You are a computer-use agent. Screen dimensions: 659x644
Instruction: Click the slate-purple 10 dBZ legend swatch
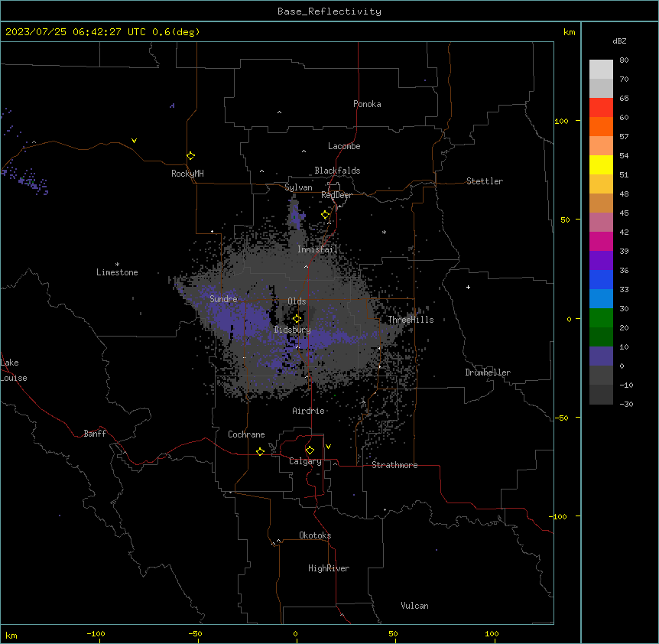click(x=601, y=356)
